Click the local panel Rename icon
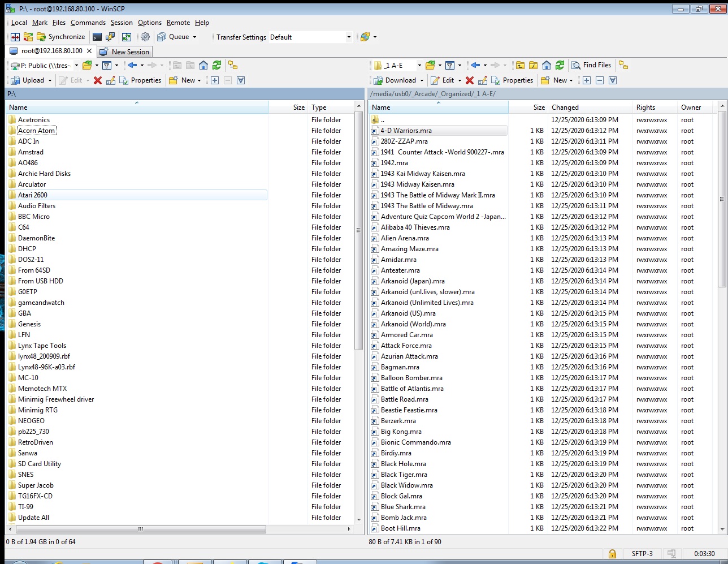This screenshot has height=564, width=728. tap(110, 80)
